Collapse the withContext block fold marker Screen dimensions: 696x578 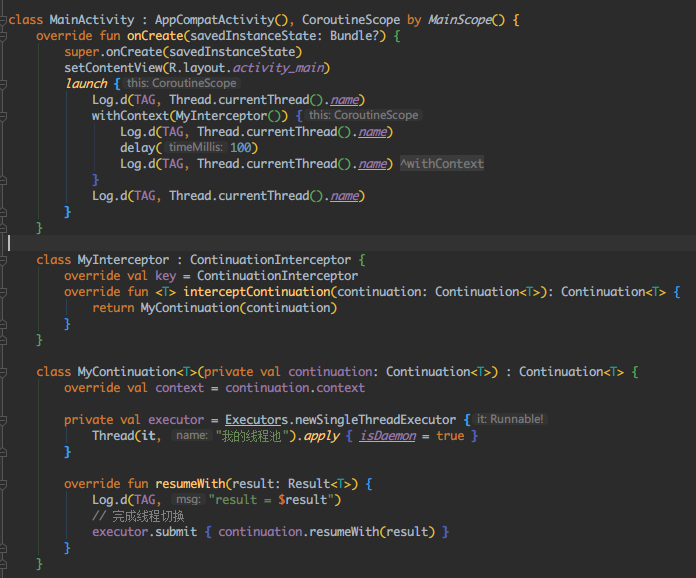tap(3, 116)
